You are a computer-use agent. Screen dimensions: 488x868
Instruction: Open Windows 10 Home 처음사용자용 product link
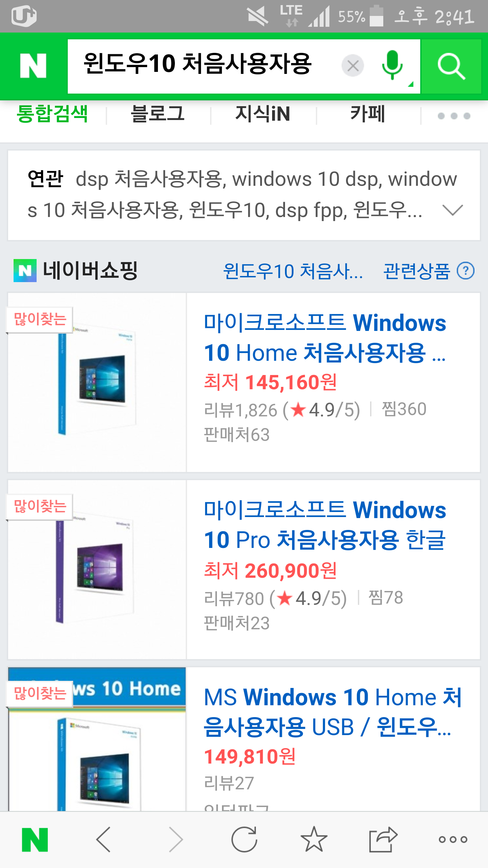(x=325, y=338)
